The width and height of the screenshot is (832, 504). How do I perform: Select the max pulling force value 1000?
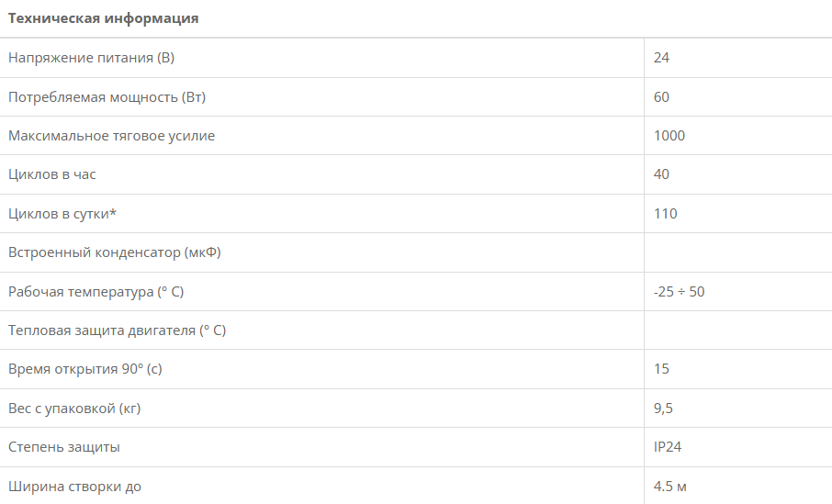[x=669, y=136]
